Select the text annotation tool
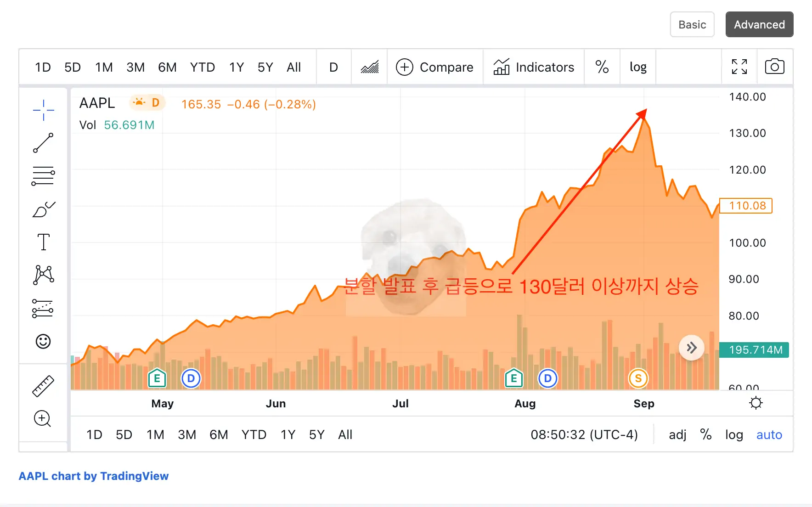Viewport: 812px width, 507px height. 43,242
